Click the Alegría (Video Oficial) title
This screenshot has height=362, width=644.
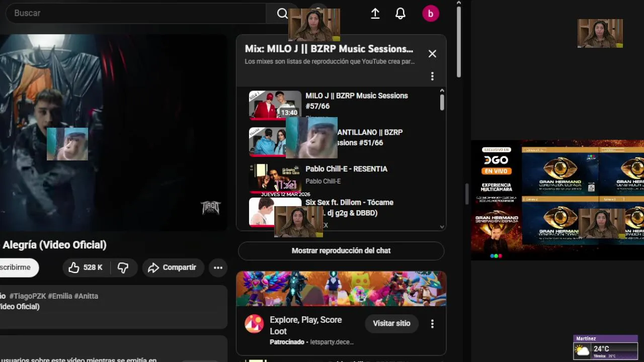pyautogui.click(x=54, y=245)
